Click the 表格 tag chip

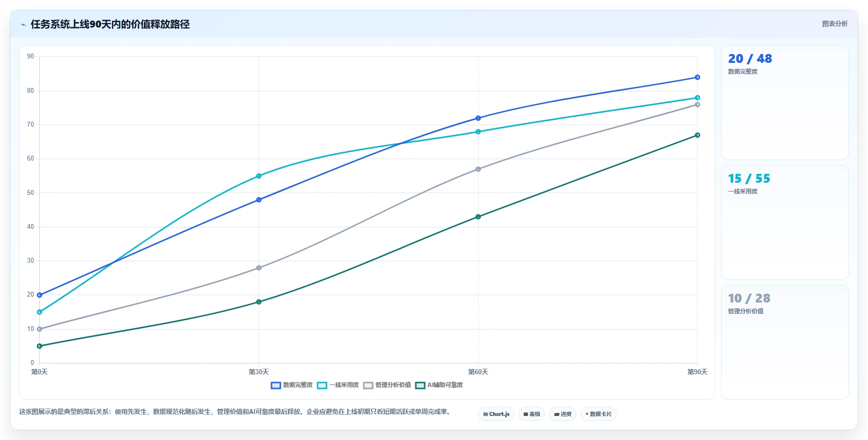coord(532,414)
